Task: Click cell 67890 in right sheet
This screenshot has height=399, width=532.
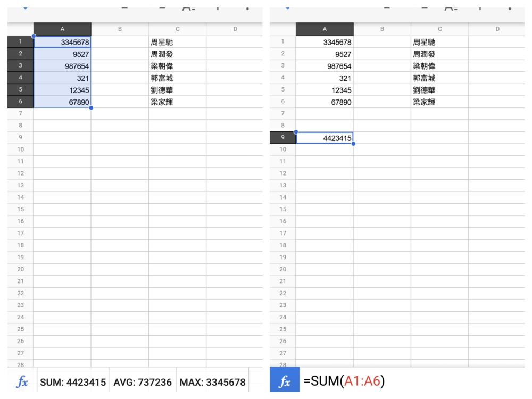Action: 325,102
